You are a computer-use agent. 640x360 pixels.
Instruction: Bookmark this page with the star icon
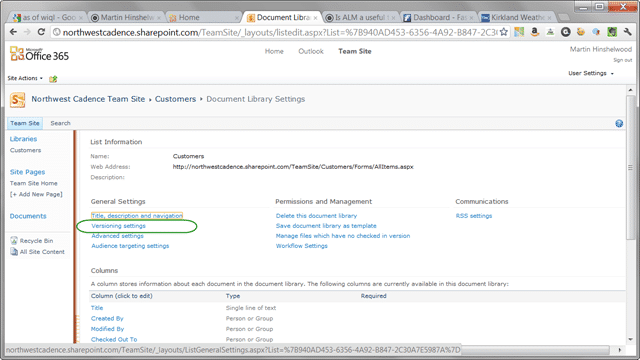pos(504,32)
